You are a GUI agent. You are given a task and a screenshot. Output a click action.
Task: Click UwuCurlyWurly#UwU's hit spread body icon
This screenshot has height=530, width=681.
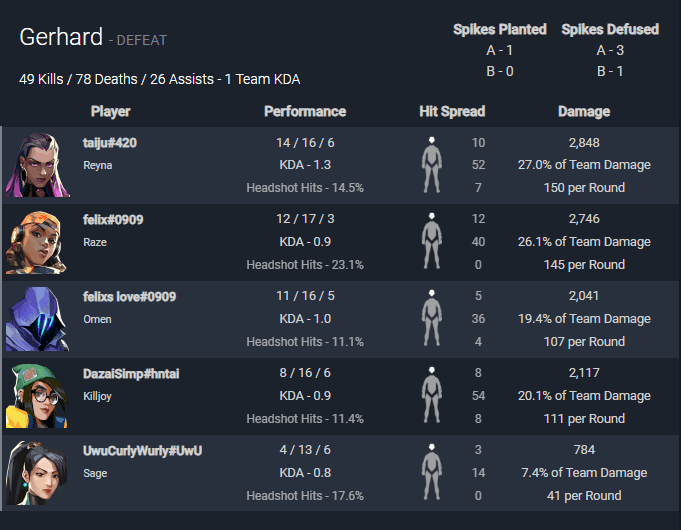432,472
